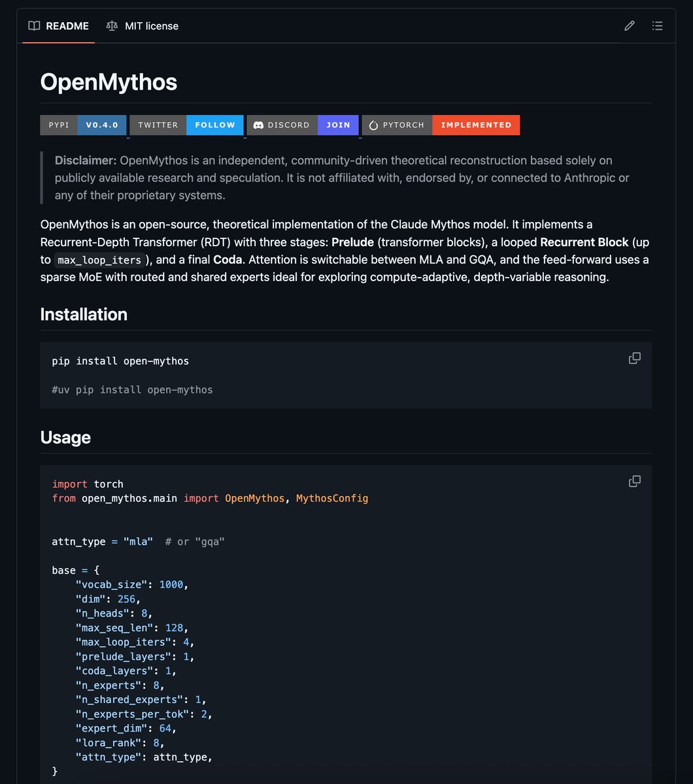Screen dimensions: 693x784
Task: Click the "n_heads": 8 line
Action: point(114,613)
